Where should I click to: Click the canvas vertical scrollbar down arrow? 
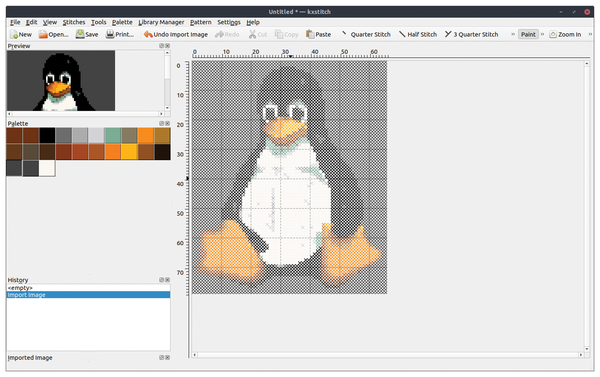(587, 349)
